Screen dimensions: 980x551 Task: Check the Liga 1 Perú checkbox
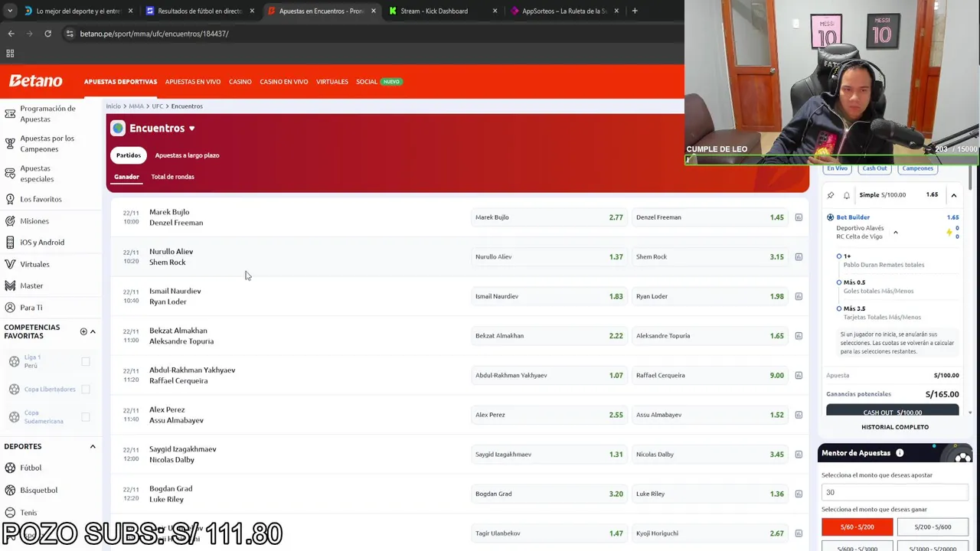click(86, 361)
